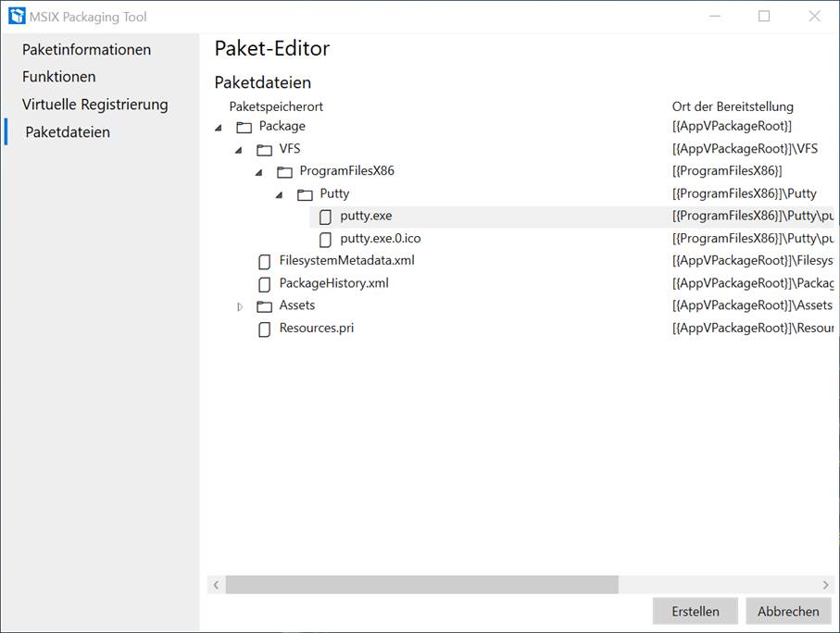Click the PackageHistory.xml file icon

264,284
